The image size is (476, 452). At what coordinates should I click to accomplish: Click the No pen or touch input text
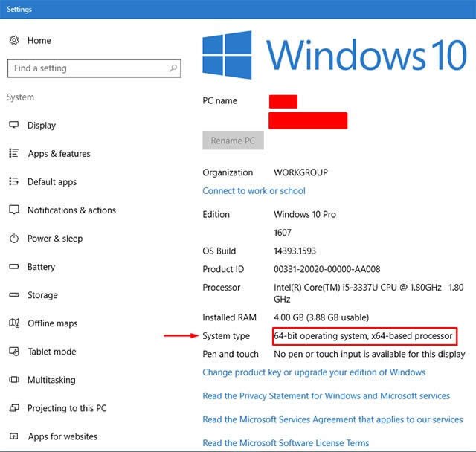tap(369, 354)
